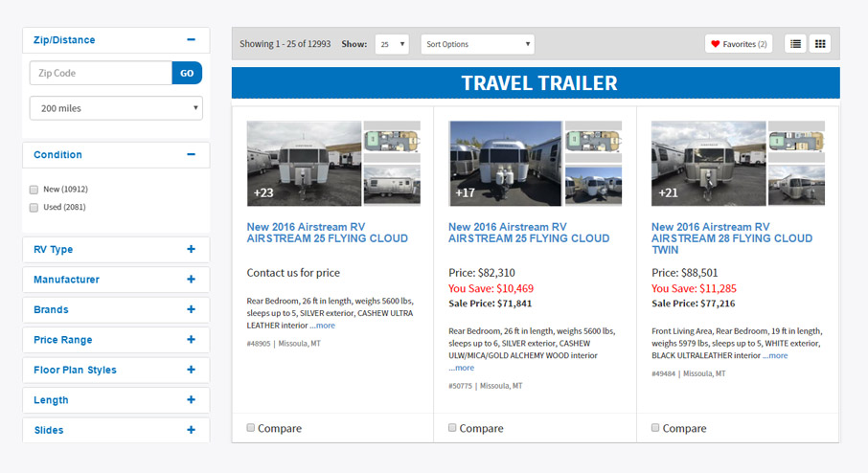Click 'You Save: $10,469' text
The height and width of the screenshot is (473, 868).
tap(491, 288)
